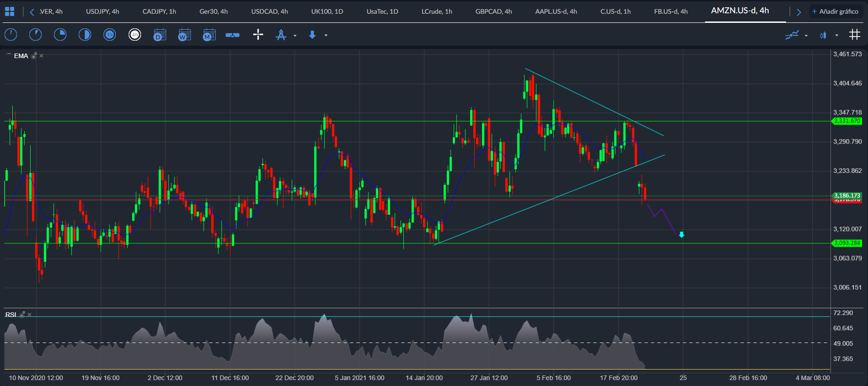The image size is (868, 386).
Task: Toggle the chart grid lines
Action: (x=854, y=35)
